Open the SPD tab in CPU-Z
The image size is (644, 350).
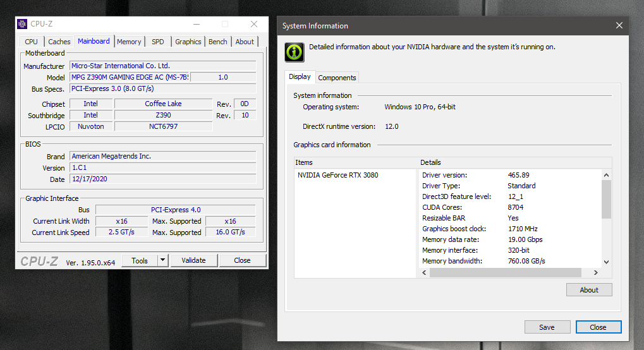(158, 42)
